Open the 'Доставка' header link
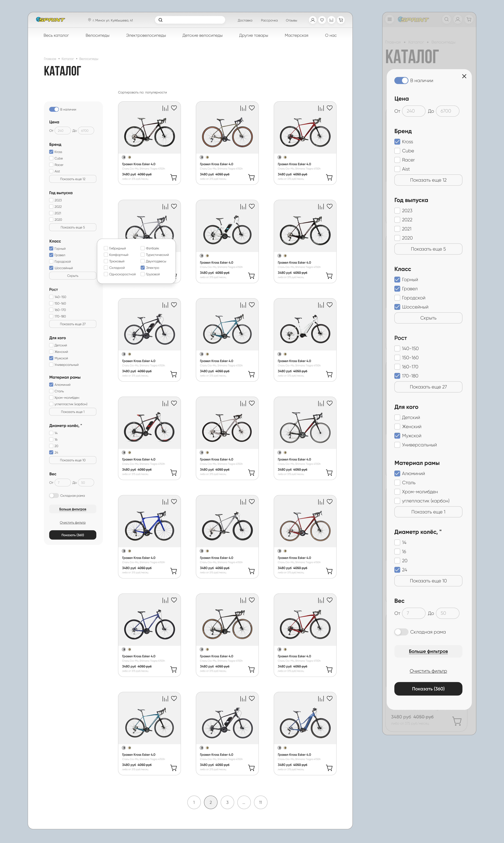The width and height of the screenshot is (504, 843). point(245,20)
